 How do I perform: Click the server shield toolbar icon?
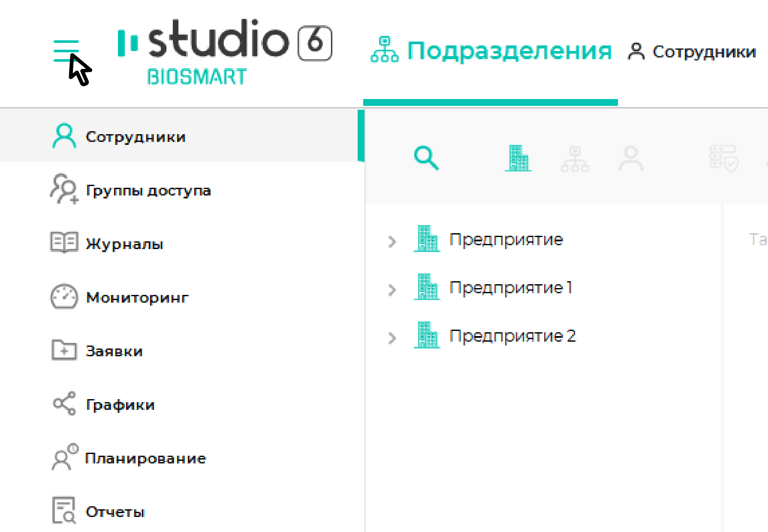tap(723, 158)
